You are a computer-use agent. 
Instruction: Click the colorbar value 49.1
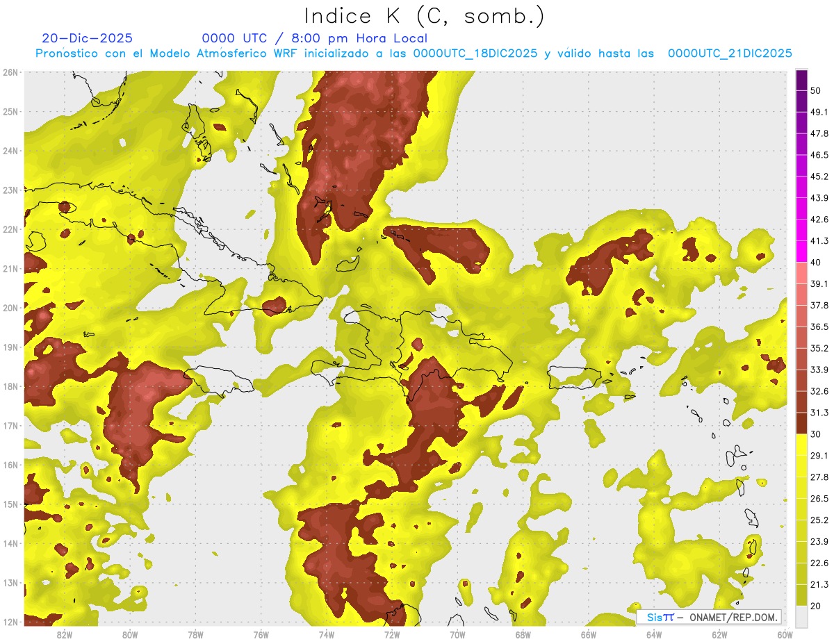coord(819,112)
